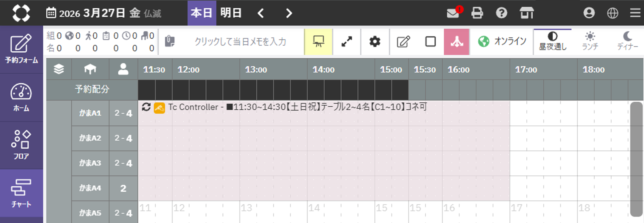
Task: Open the store shop icon
Action: 527,13
